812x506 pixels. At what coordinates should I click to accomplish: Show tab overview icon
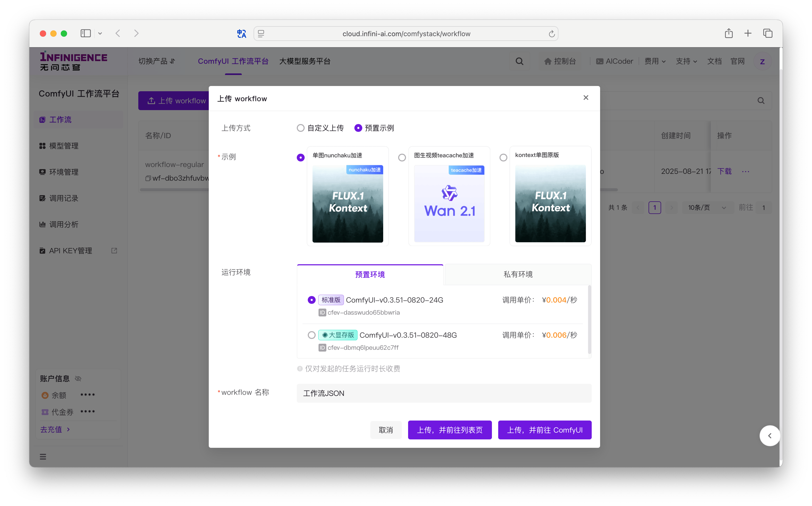767,33
